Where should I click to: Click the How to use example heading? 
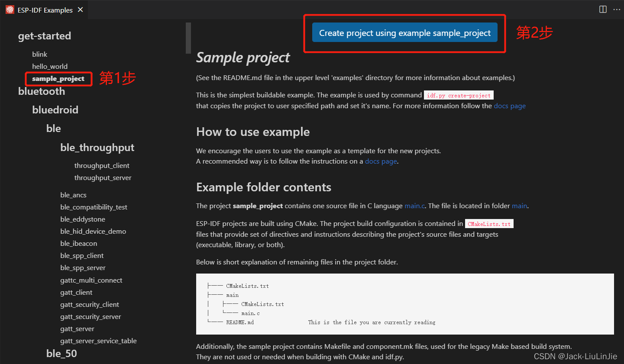[x=253, y=132]
